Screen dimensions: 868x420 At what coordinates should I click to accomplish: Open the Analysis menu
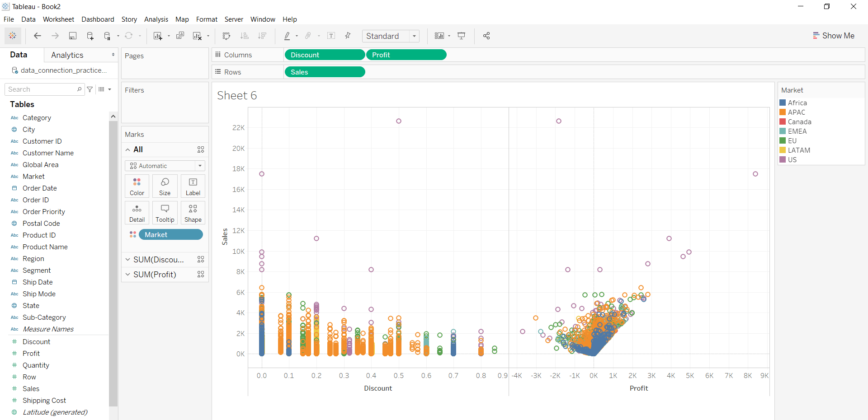[156, 19]
